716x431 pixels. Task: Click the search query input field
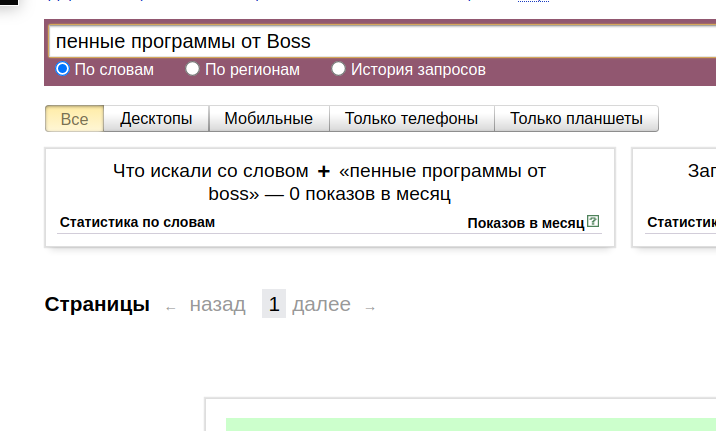pyautogui.click(x=383, y=41)
